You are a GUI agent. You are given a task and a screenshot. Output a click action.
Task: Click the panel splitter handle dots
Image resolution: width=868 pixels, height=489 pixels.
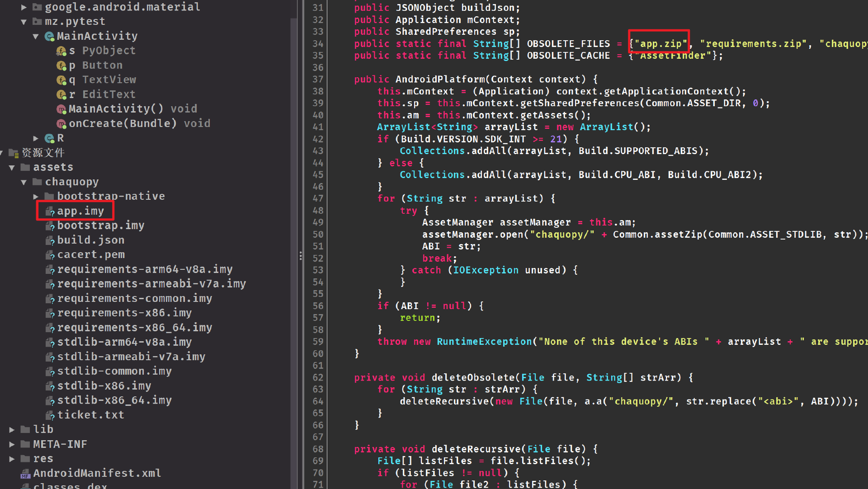coord(301,256)
